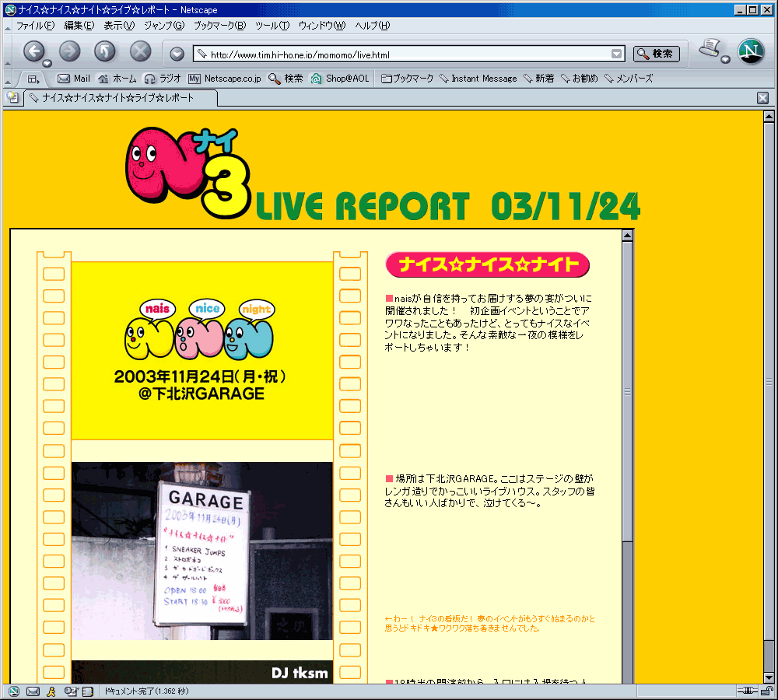Open the ウィンドウ(W) menu
The image size is (778, 700).
(322, 26)
